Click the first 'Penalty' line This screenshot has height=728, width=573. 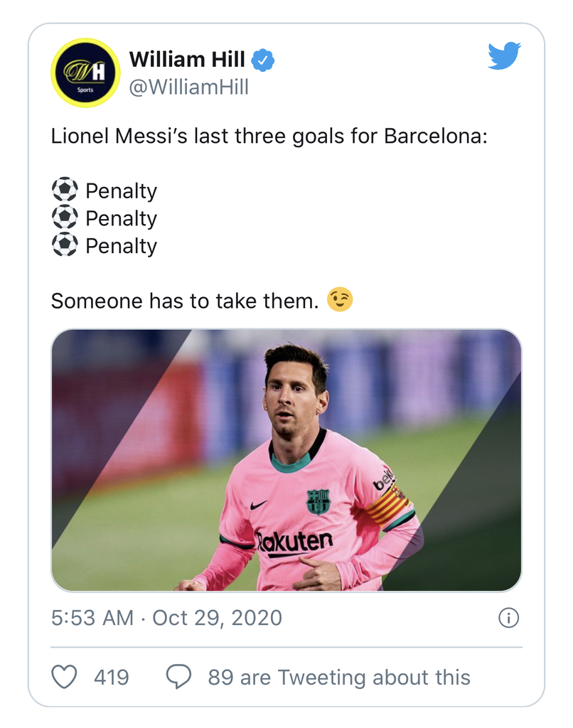click(x=121, y=191)
